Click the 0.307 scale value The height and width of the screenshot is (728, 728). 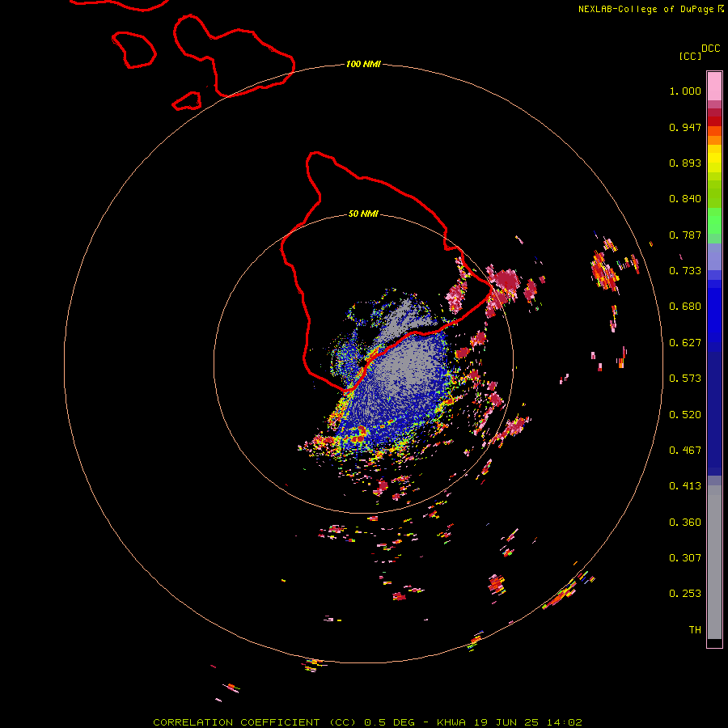(685, 558)
